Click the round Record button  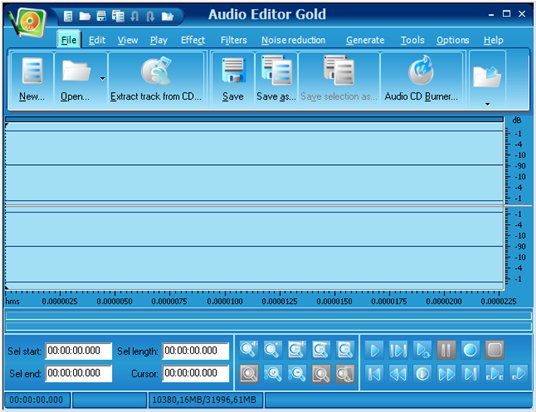click(470, 350)
